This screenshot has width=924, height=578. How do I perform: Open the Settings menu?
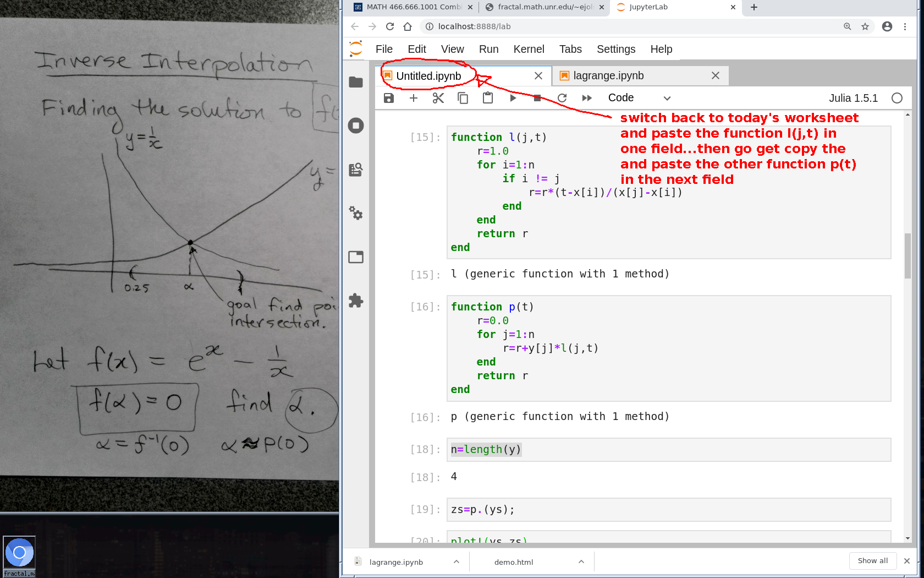click(615, 49)
